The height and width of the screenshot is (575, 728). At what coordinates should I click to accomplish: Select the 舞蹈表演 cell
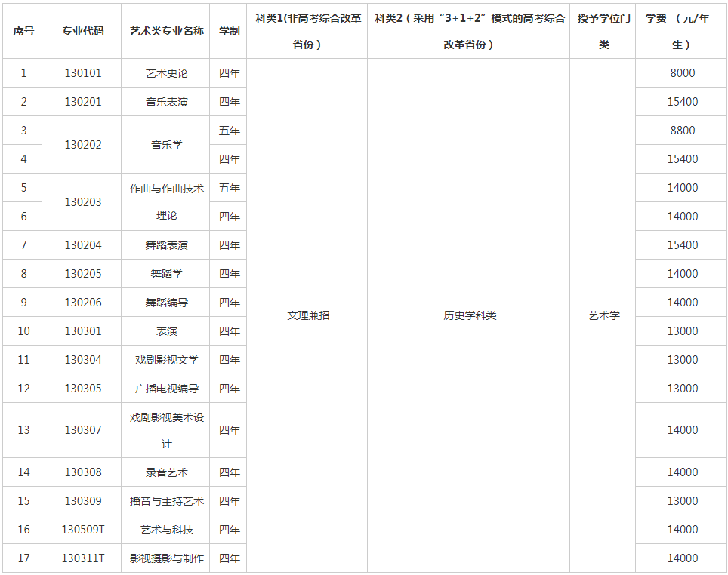click(x=167, y=245)
